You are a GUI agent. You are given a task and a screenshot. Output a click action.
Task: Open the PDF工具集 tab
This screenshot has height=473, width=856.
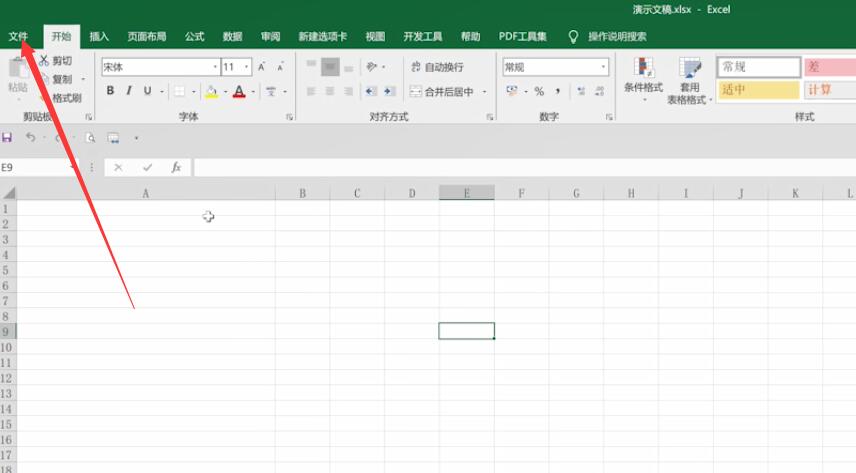point(522,37)
